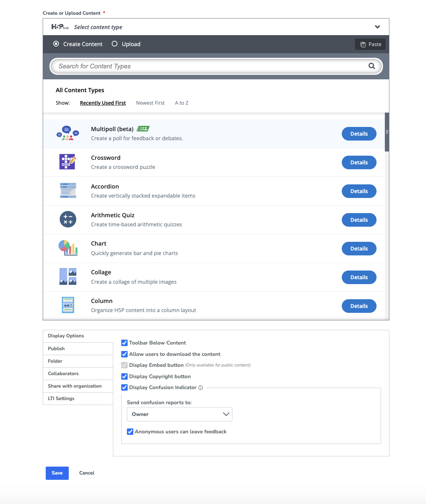Click the Save button

[x=57, y=473]
